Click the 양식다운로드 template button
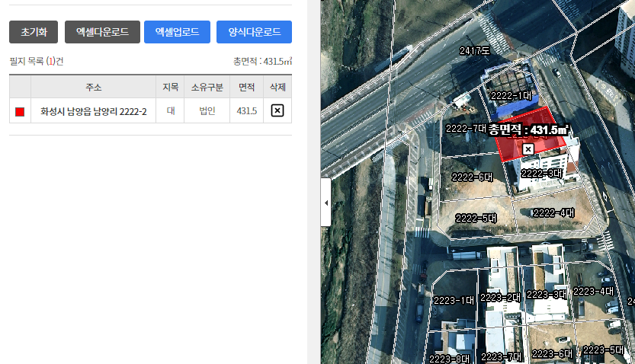Screen dimensions: 635x364 pos(255,32)
